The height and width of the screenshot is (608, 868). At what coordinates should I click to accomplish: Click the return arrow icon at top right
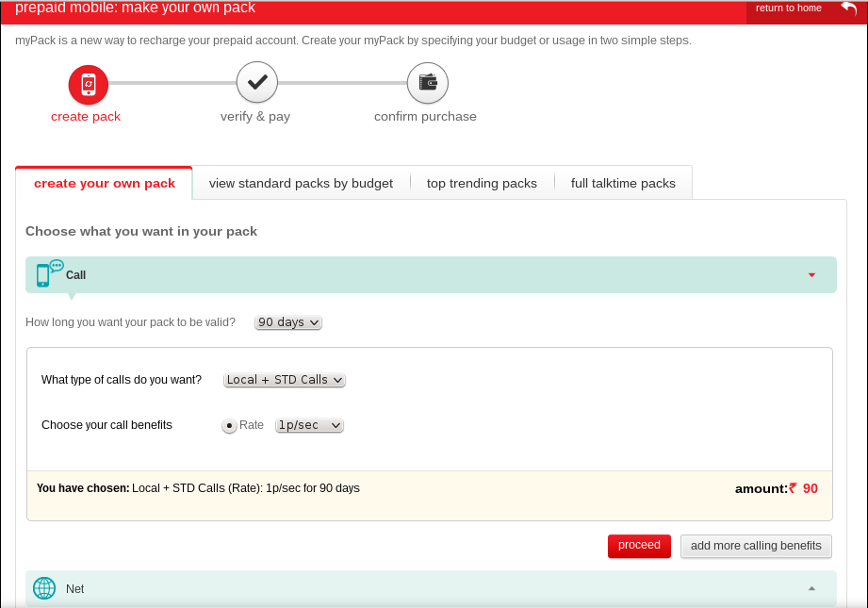848,8
